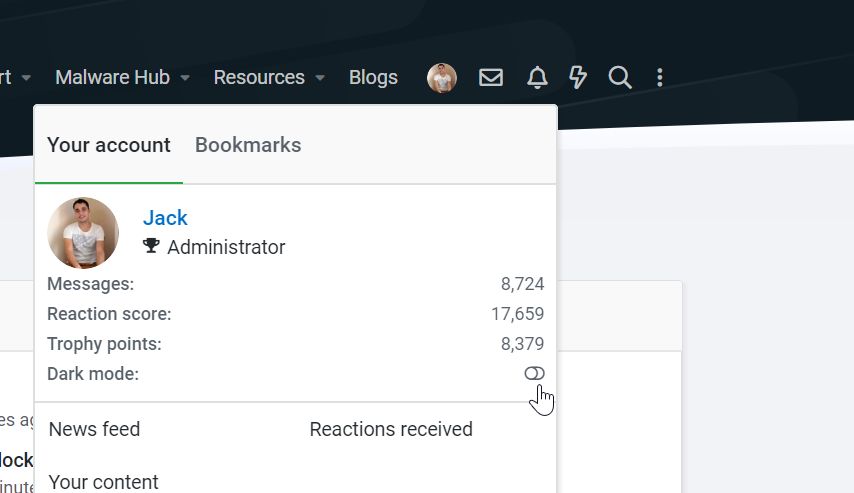
Task: Open the three-dot more options menu
Action: tap(660, 77)
